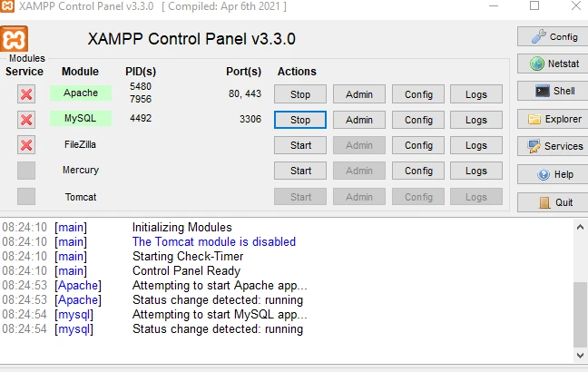The image size is (588, 372).
Task: Quit XAMPP using the door icon
Action: pos(544,202)
